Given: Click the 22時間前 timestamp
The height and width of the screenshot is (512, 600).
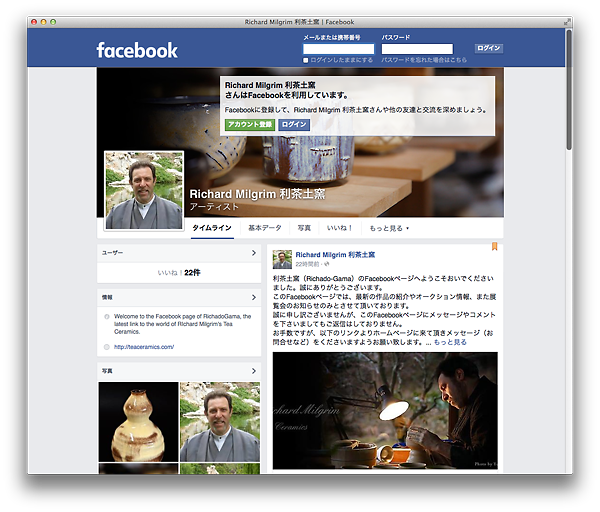Looking at the screenshot, I should coord(307,264).
